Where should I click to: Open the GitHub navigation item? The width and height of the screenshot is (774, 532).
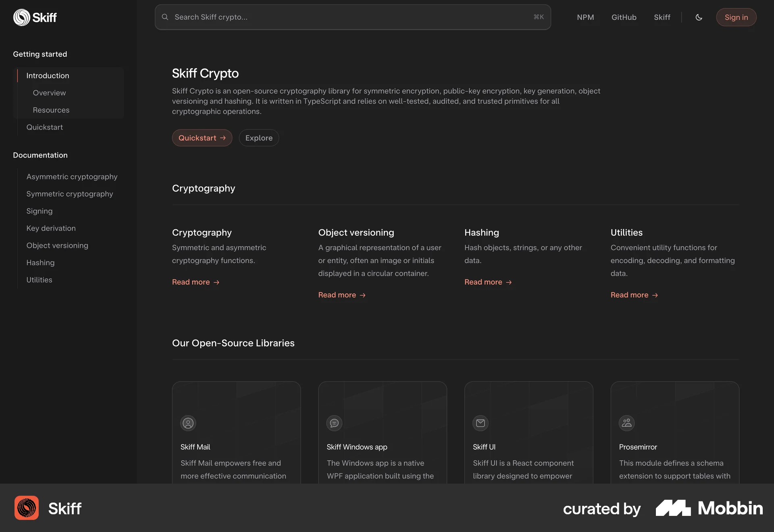pos(624,17)
